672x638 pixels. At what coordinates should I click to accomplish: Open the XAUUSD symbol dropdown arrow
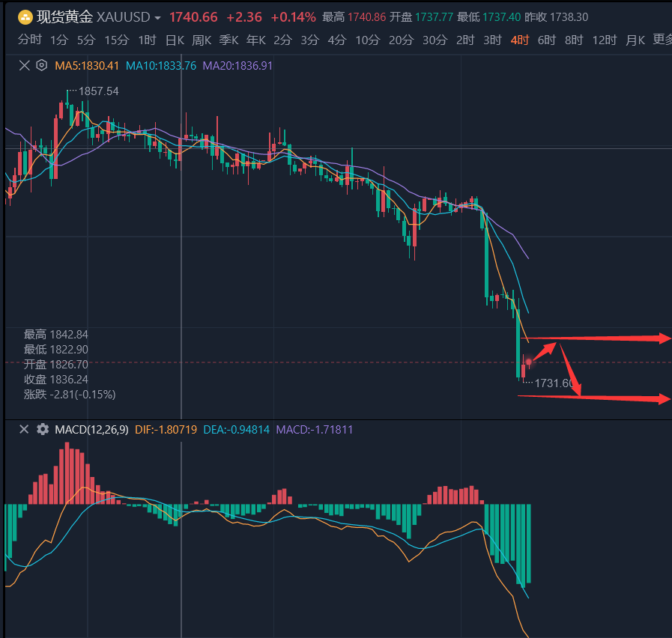[157, 18]
